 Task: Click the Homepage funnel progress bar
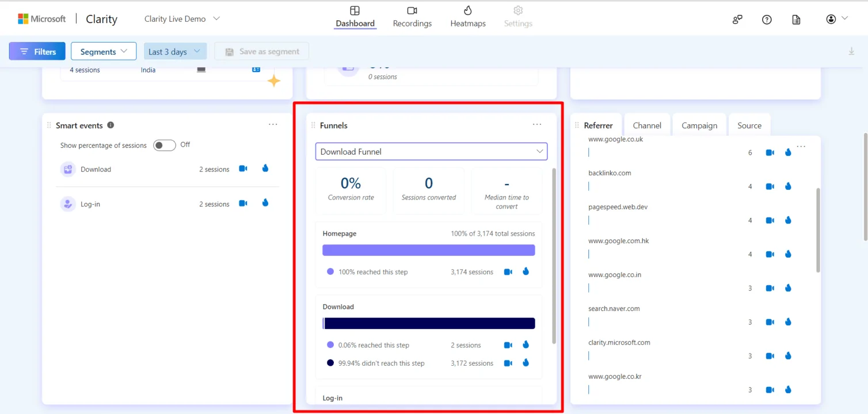(429, 250)
